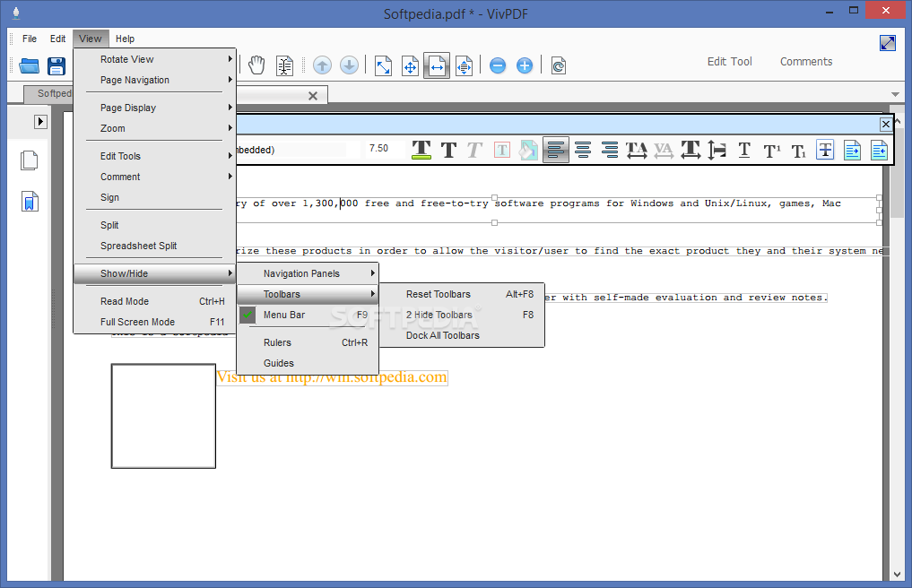912x588 pixels.
Task: Click the line spacing icon
Action: 717,150
